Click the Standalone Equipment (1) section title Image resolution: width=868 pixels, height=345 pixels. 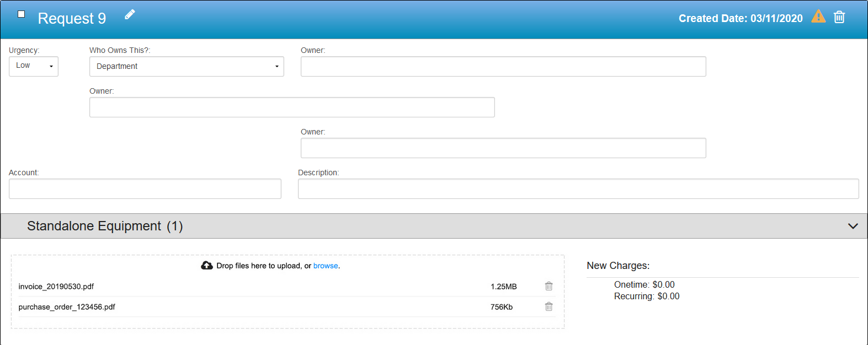coord(105,226)
